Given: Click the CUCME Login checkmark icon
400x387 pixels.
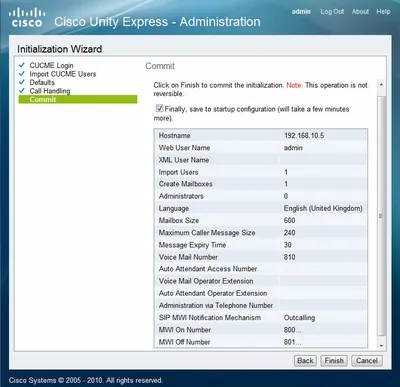Looking at the screenshot, I should click(x=22, y=65).
